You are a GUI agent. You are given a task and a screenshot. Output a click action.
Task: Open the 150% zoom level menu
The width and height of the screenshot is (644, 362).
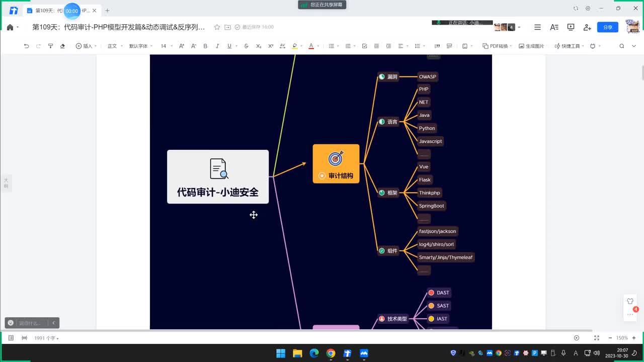622,338
